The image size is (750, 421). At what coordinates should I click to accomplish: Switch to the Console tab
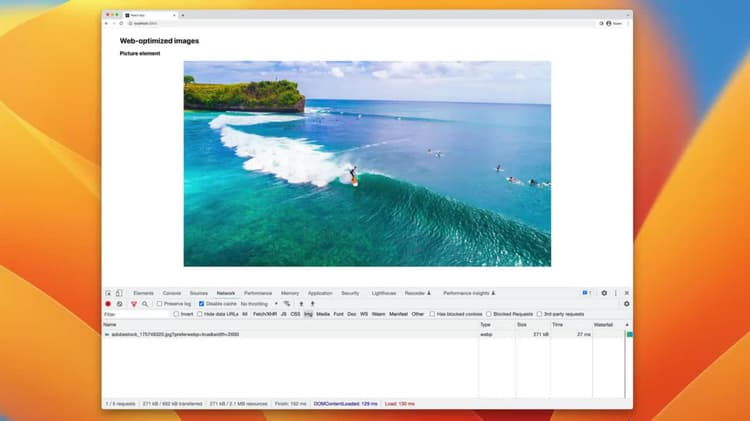(x=172, y=293)
